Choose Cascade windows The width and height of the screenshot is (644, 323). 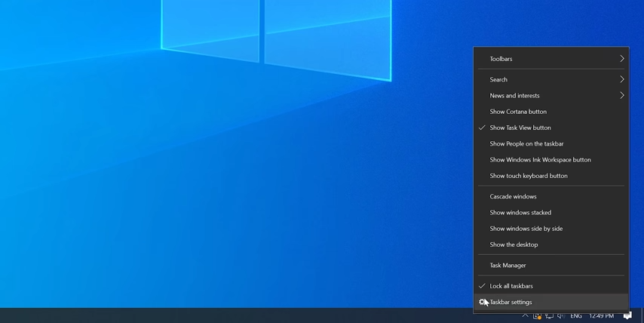point(551,196)
